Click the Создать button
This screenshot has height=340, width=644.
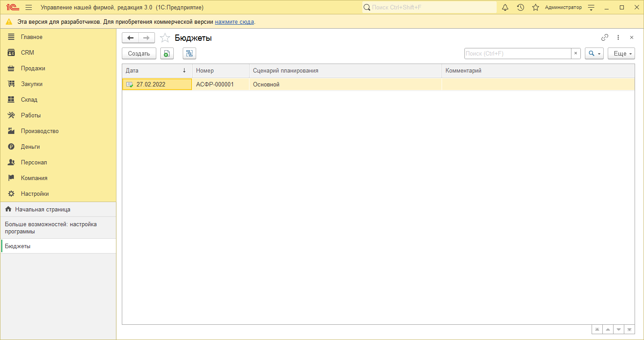tap(139, 54)
